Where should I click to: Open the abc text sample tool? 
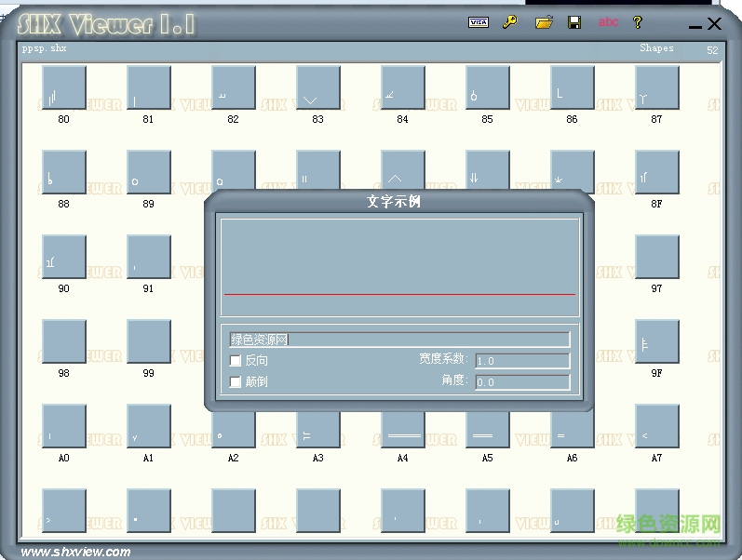click(x=608, y=22)
